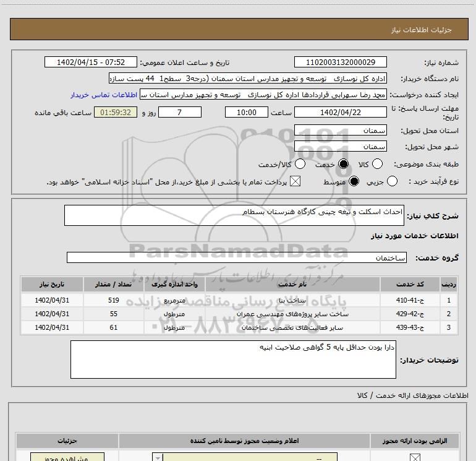Click the remaining days field 7

point(180,112)
